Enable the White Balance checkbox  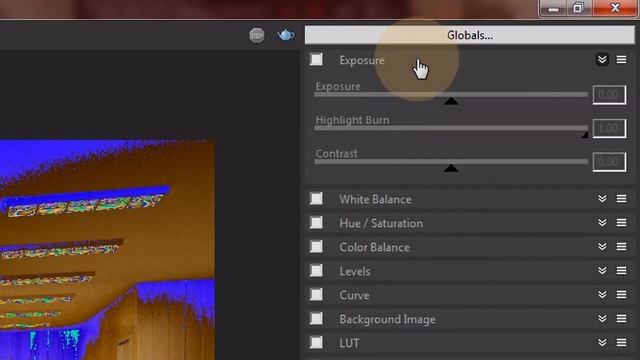pos(316,199)
